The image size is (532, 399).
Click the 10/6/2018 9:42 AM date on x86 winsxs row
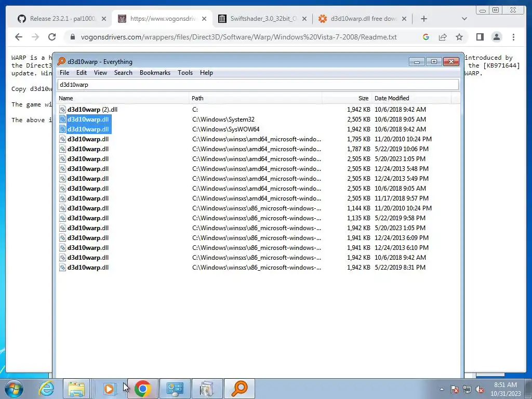point(401,258)
